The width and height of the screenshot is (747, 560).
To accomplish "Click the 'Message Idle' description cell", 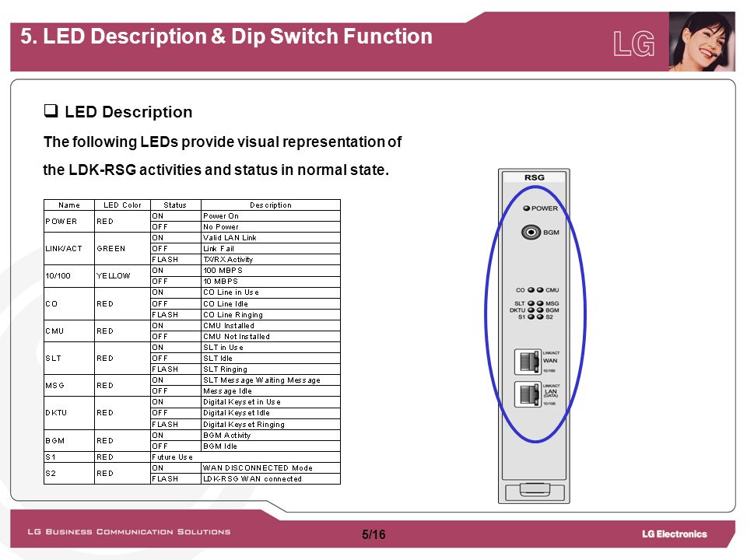I will pos(271,391).
